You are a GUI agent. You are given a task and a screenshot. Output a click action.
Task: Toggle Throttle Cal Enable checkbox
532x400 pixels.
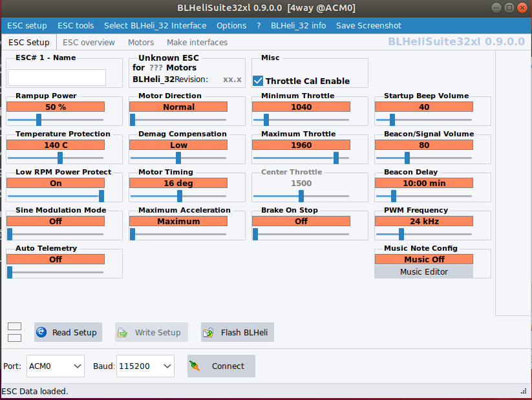click(258, 81)
